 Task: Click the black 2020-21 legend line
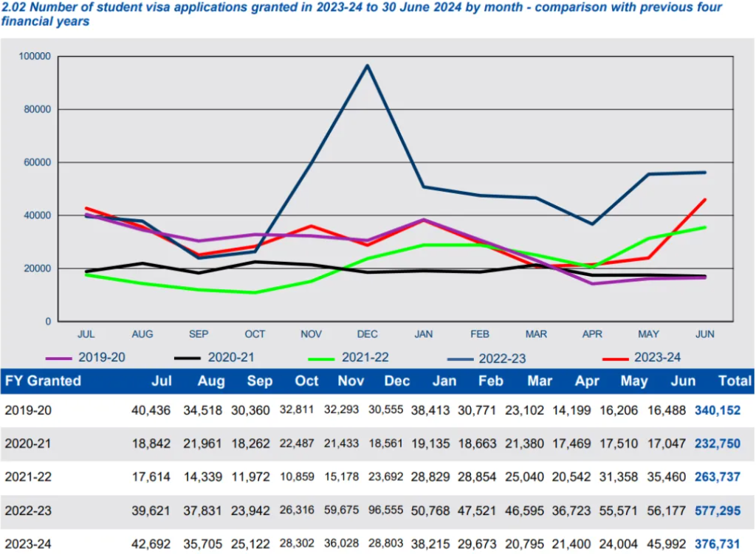pos(187,358)
